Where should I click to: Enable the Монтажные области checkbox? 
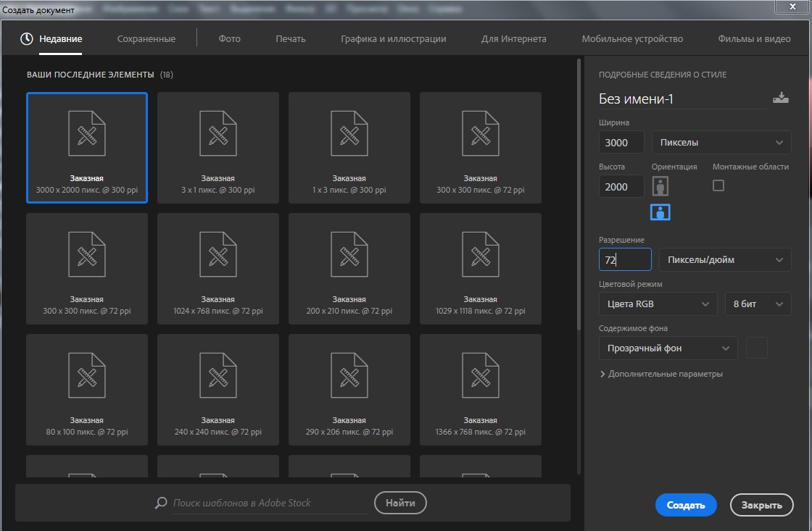pos(718,185)
